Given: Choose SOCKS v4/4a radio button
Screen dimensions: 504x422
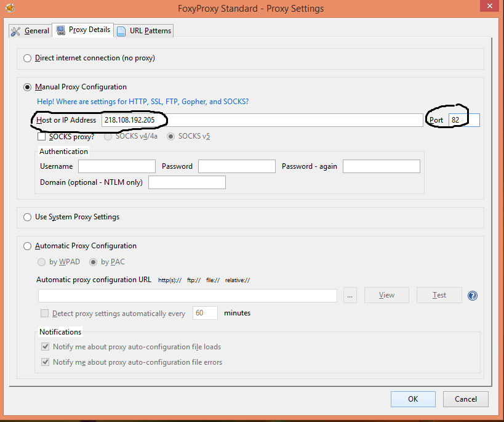Looking at the screenshot, I should 108,137.
